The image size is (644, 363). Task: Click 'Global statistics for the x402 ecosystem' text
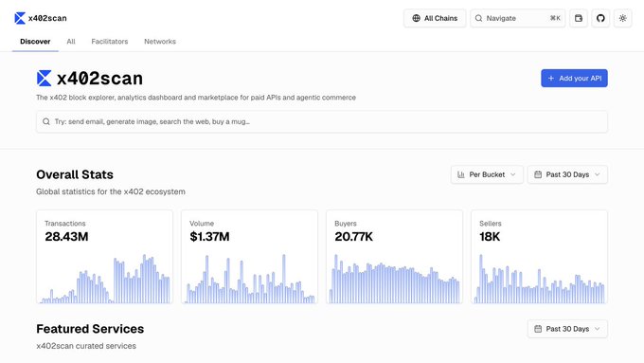click(111, 191)
